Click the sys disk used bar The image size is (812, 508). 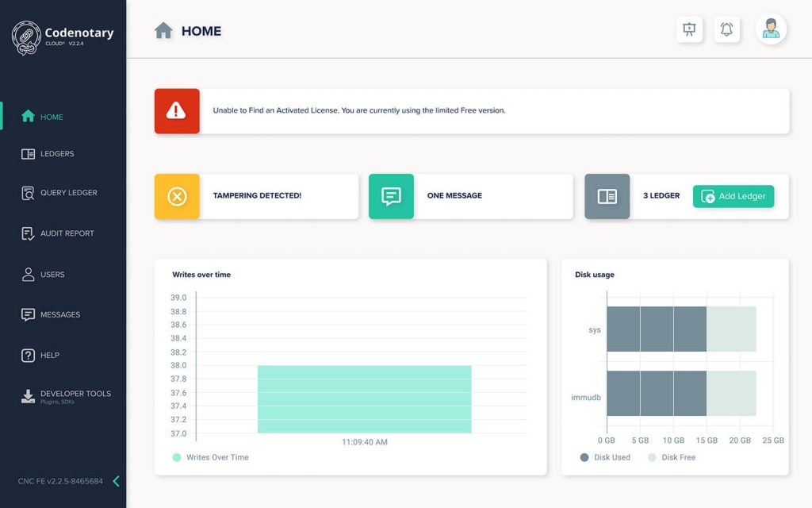coord(657,329)
